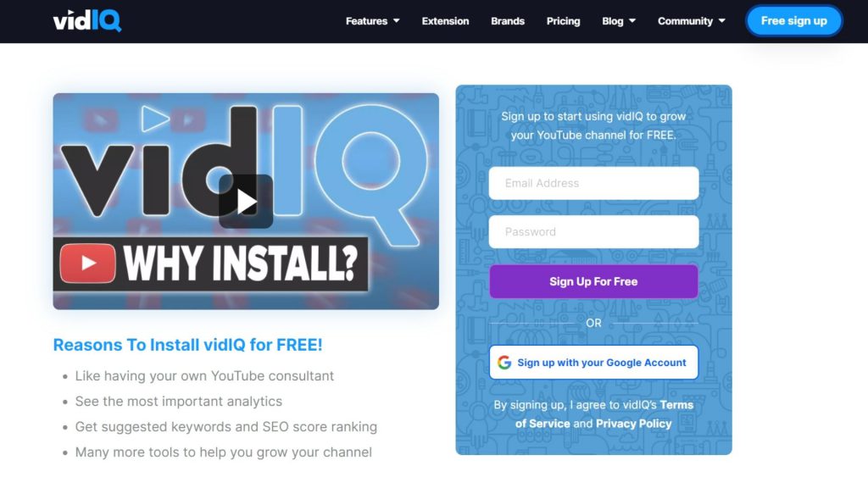
Task: Focus the Password field
Action: click(x=593, y=232)
